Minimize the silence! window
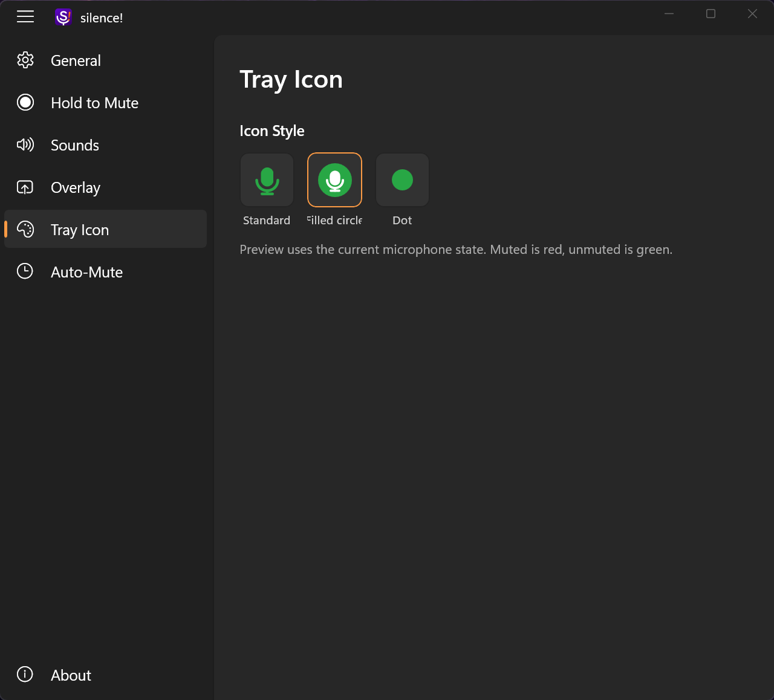This screenshot has height=700, width=774. point(669,14)
